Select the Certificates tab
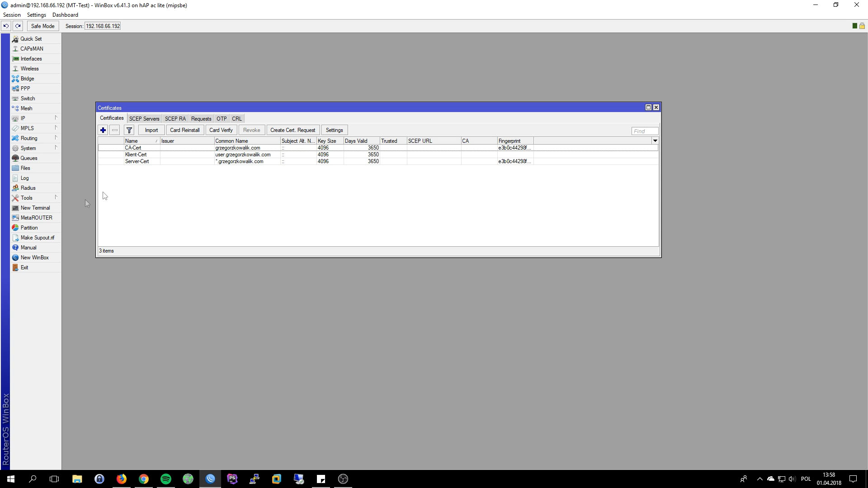 112,118
